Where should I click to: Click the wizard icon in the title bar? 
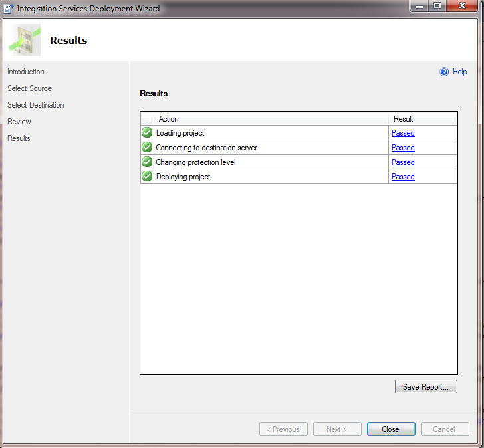click(x=9, y=9)
